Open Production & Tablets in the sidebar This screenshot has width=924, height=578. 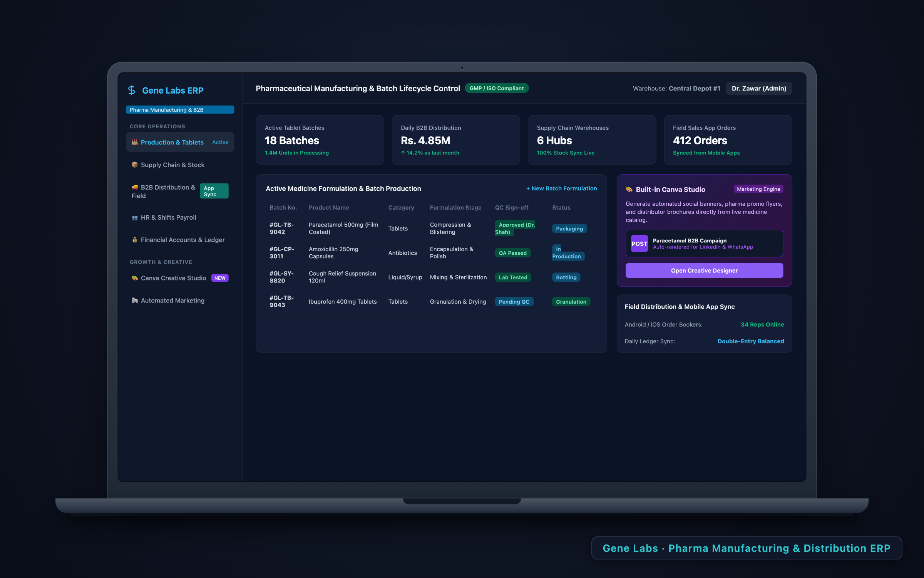[180, 142]
